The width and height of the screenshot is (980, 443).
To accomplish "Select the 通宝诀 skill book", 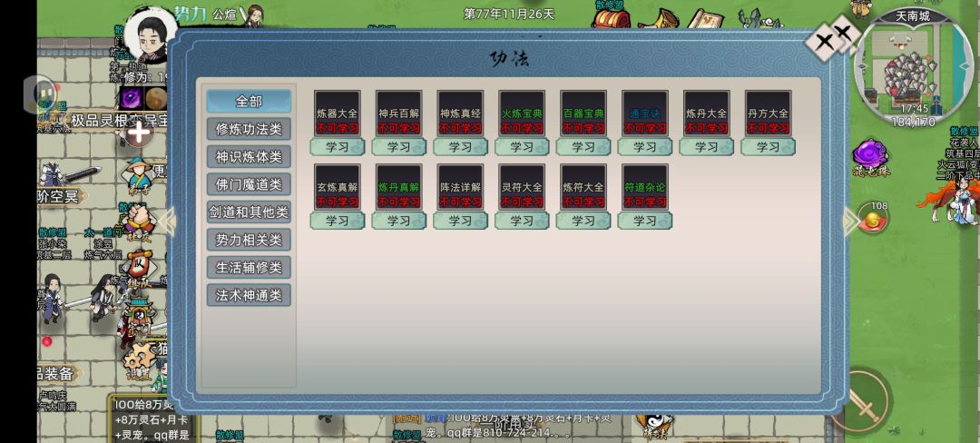I will [645, 113].
